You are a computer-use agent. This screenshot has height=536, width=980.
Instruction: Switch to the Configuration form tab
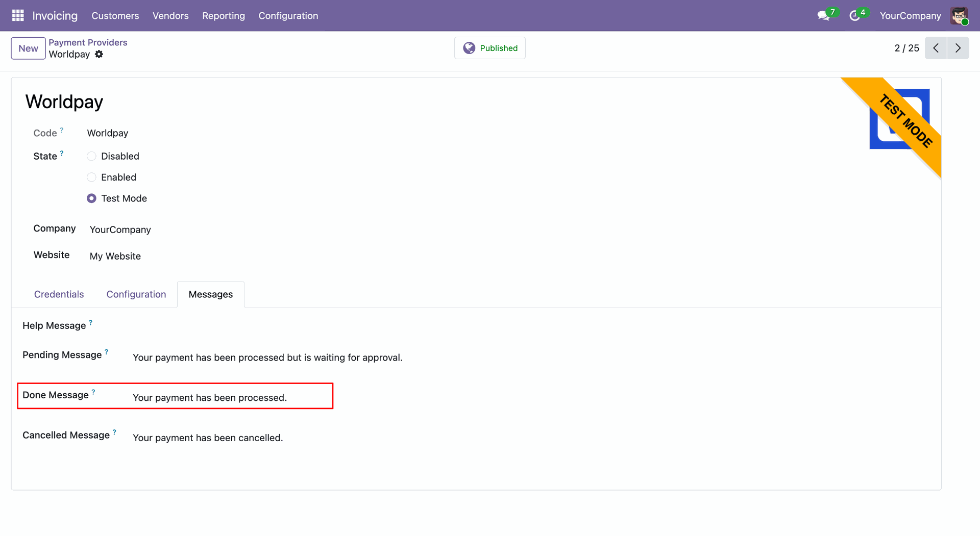pyautogui.click(x=136, y=294)
